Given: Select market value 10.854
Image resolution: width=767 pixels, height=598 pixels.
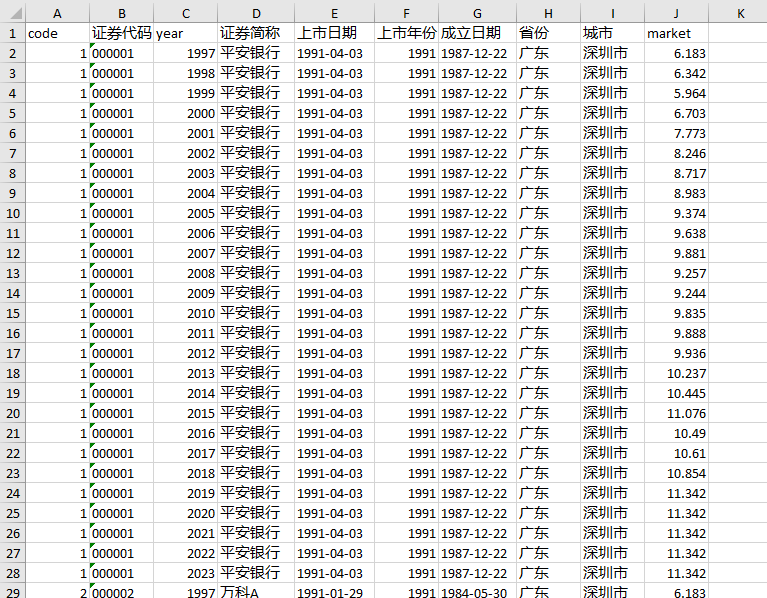Looking at the screenshot, I should [x=677, y=473].
